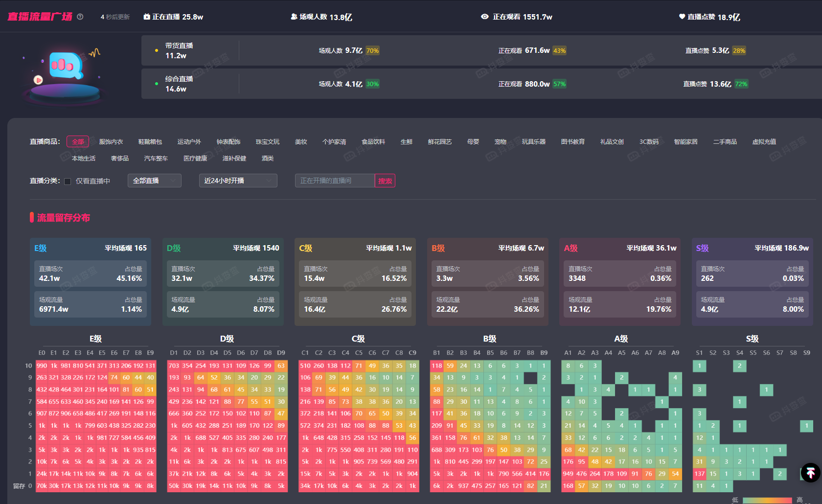Pick the 钟表配饰 category
The image size is (822, 504).
pos(228,141)
